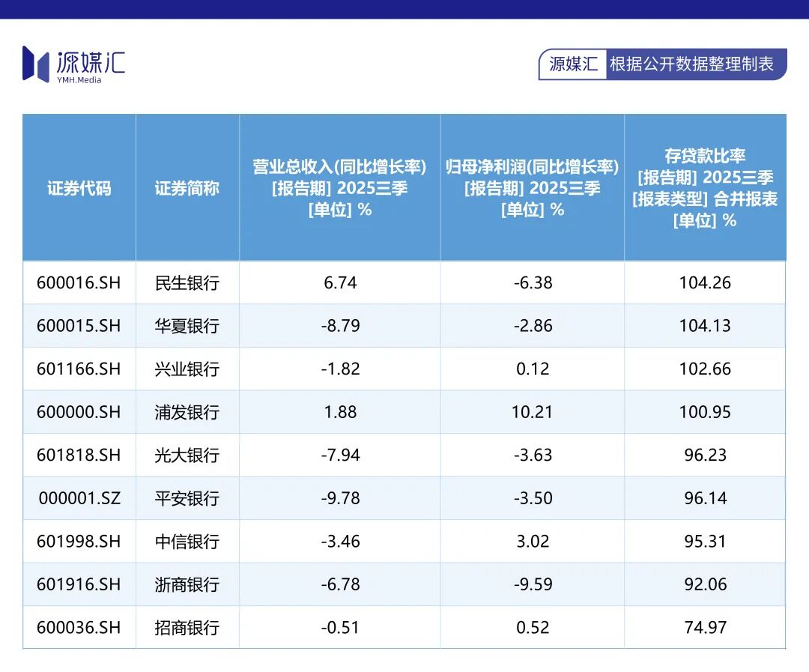Viewport: 809px width, 672px height.
Task: Select the 证券简称 column header
Action: pos(187,187)
